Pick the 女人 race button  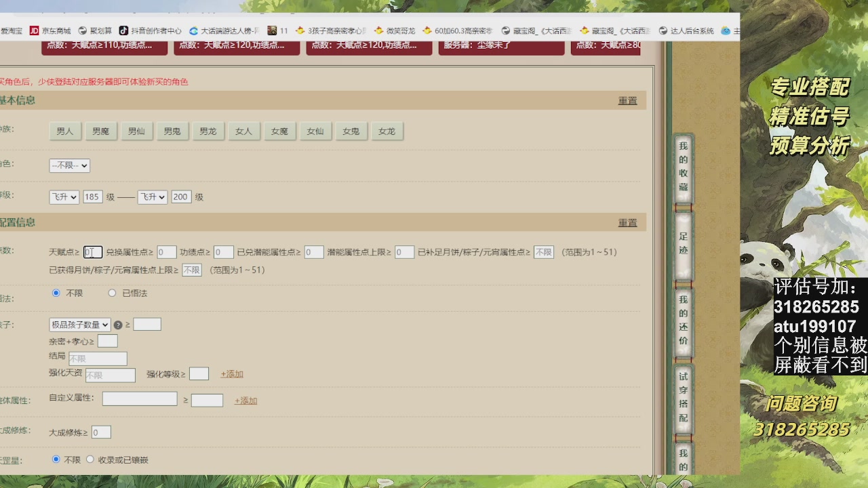tap(244, 131)
